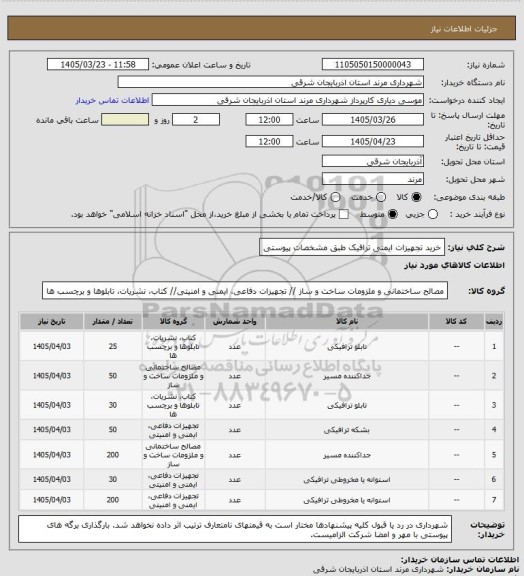Click quantity 25 in row 1

tap(112, 346)
